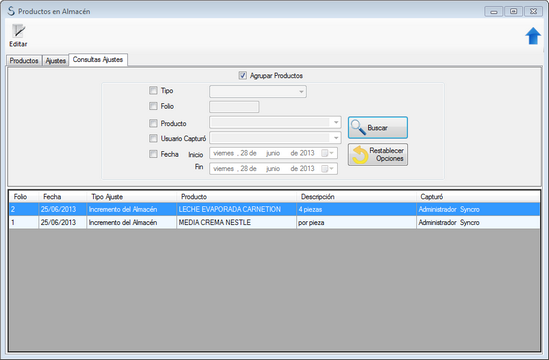549x360 pixels.
Task: Click the app logo in title bar
Action: coord(11,11)
